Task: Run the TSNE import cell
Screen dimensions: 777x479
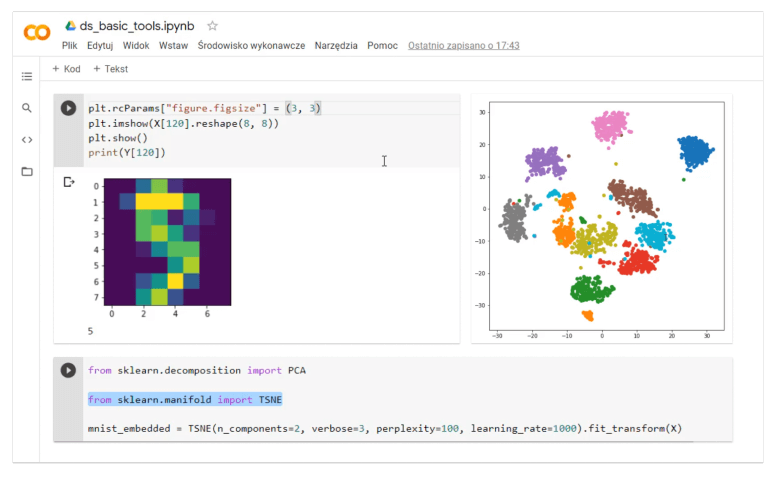Action: coord(68,370)
